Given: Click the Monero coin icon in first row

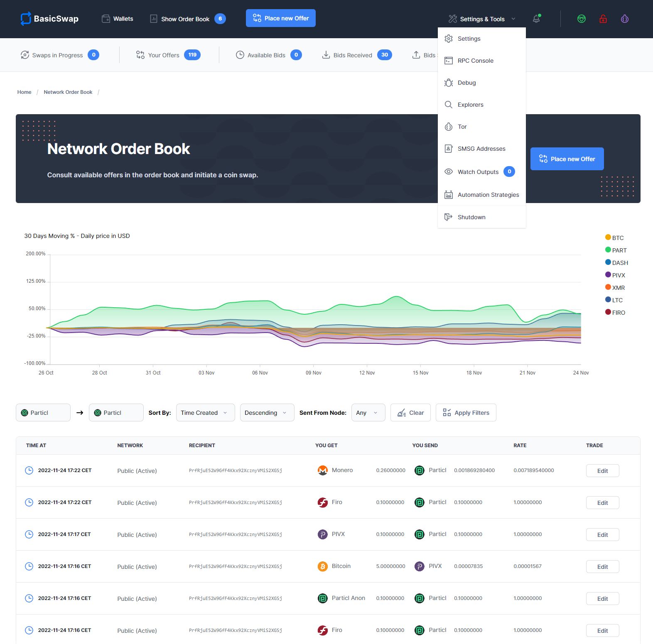Looking at the screenshot, I should point(323,470).
